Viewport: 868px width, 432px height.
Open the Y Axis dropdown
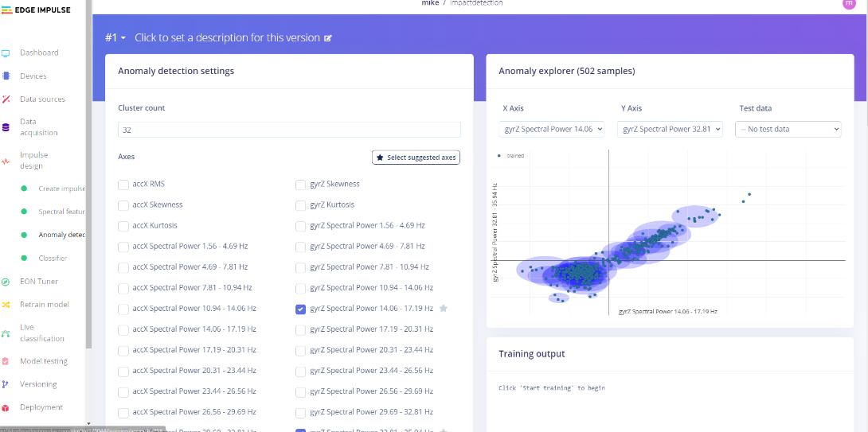(x=670, y=129)
